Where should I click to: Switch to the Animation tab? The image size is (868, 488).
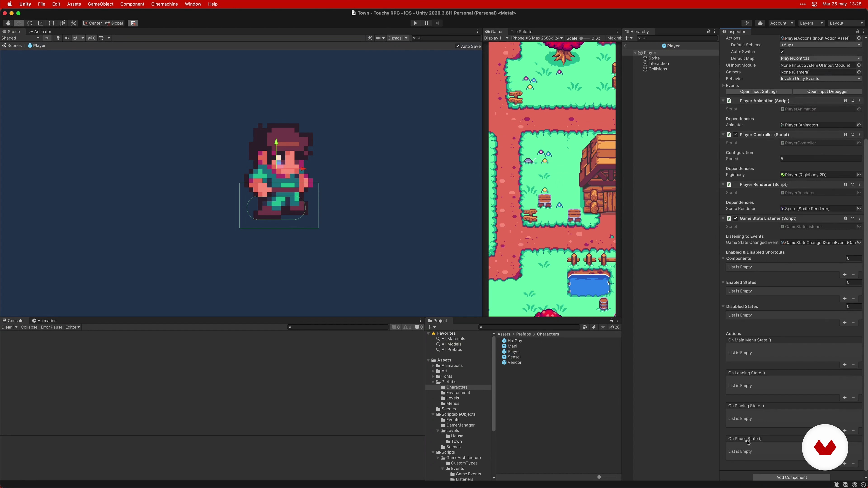pyautogui.click(x=44, y=321)
